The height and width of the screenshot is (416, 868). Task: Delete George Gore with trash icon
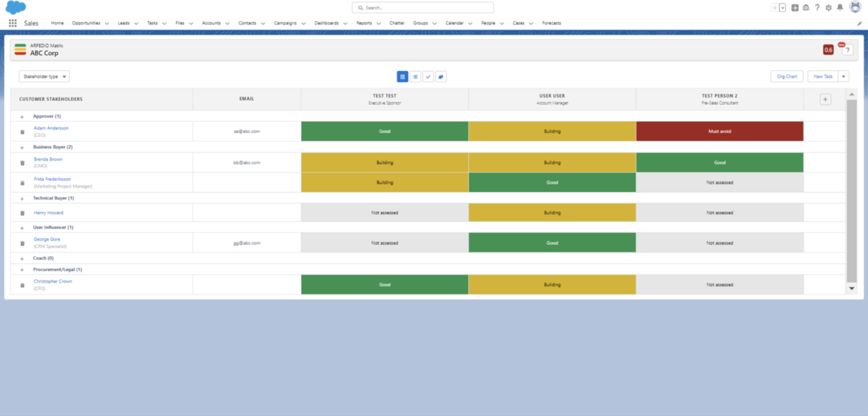(22, 243)
